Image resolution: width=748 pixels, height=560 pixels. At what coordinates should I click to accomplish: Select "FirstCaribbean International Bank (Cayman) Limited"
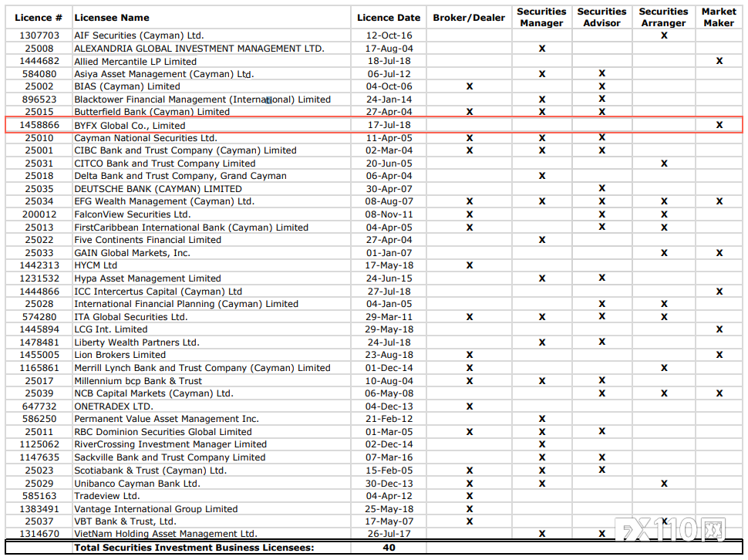191,228
